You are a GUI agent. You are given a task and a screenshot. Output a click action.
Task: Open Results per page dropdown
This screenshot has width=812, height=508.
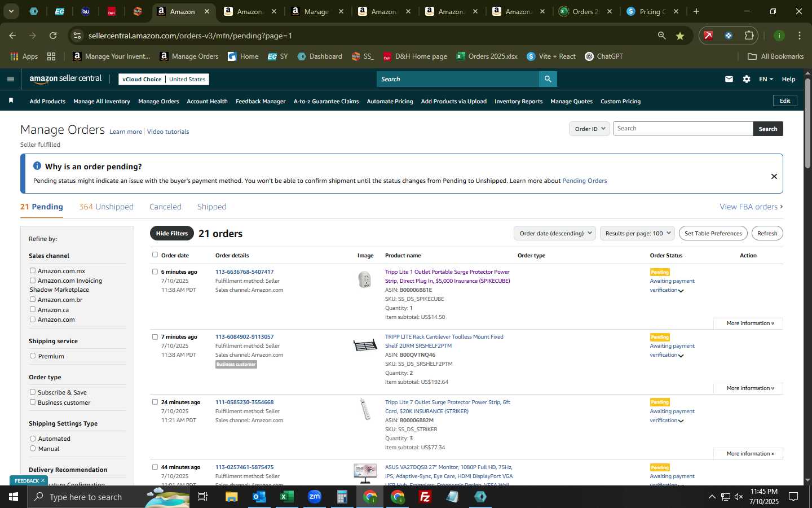click(637, 233)
